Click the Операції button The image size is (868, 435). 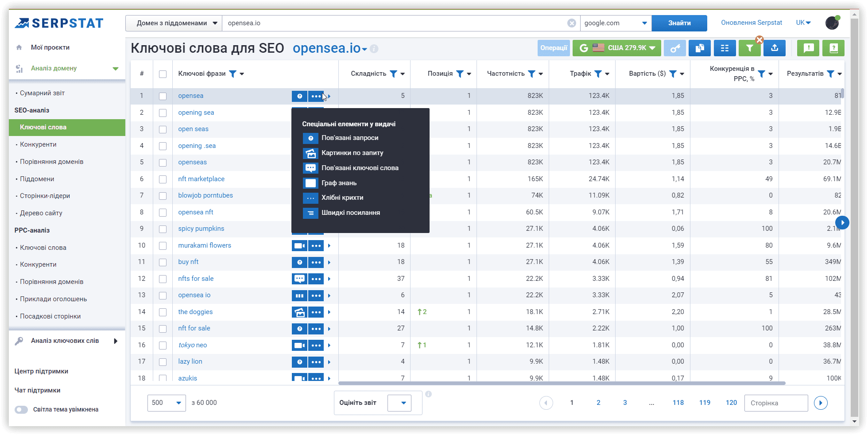(x=554, y=48)
